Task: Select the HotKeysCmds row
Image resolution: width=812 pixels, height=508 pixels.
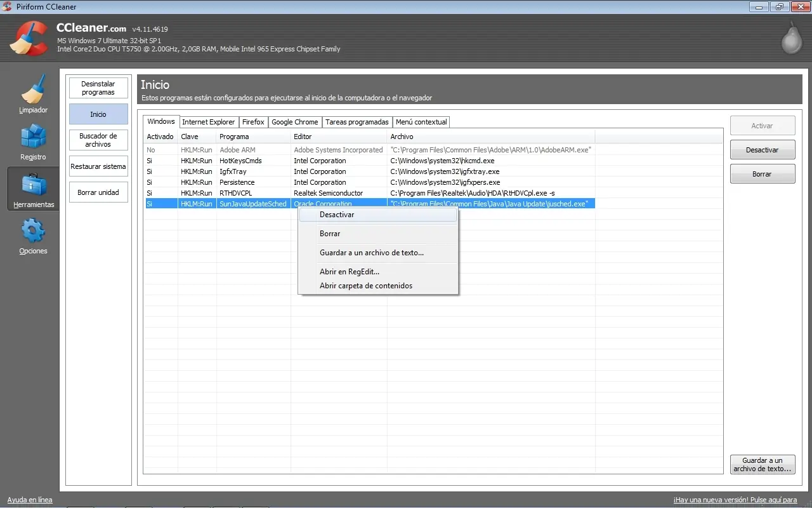Action: coord(369,161)
